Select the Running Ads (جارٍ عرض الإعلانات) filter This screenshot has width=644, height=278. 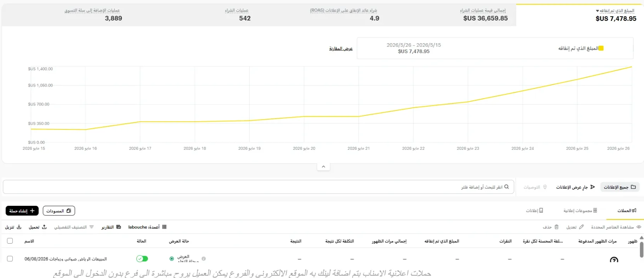tap(575, 187)
